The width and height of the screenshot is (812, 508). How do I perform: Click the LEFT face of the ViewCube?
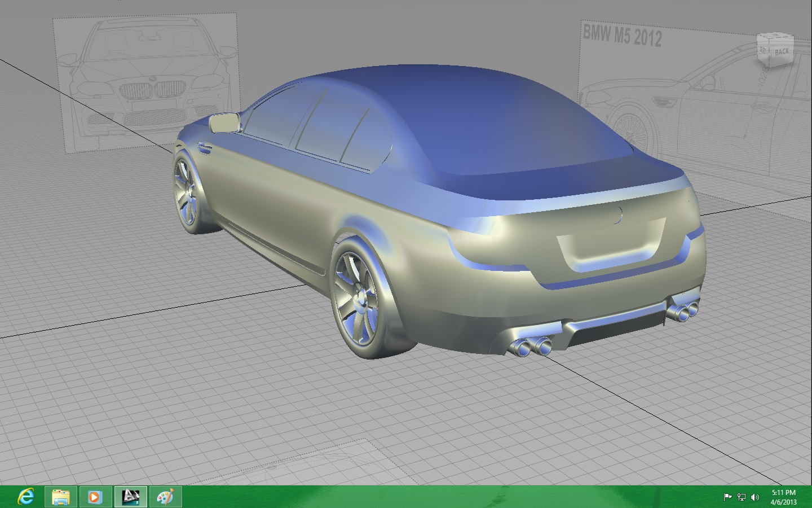(762, 50)
